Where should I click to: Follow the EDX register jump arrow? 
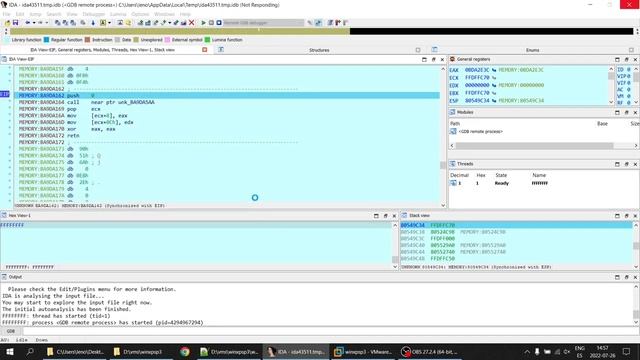[x=494, y=85]
